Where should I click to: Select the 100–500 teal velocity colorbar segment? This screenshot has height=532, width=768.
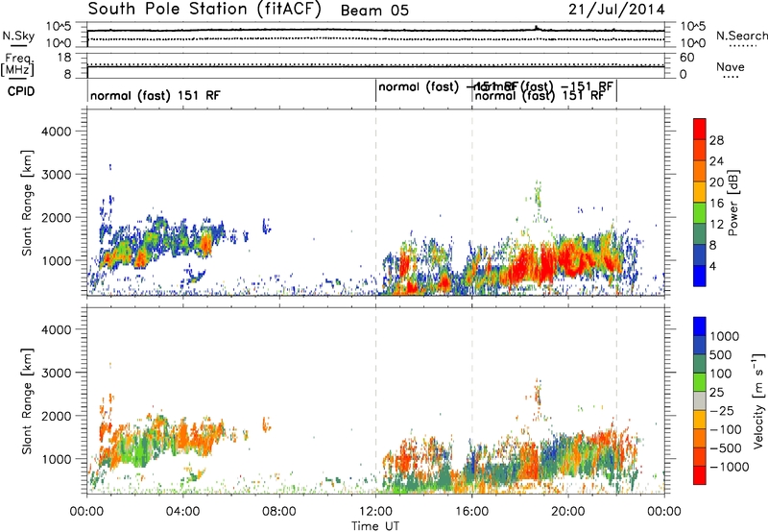click(x=700, y=364)
